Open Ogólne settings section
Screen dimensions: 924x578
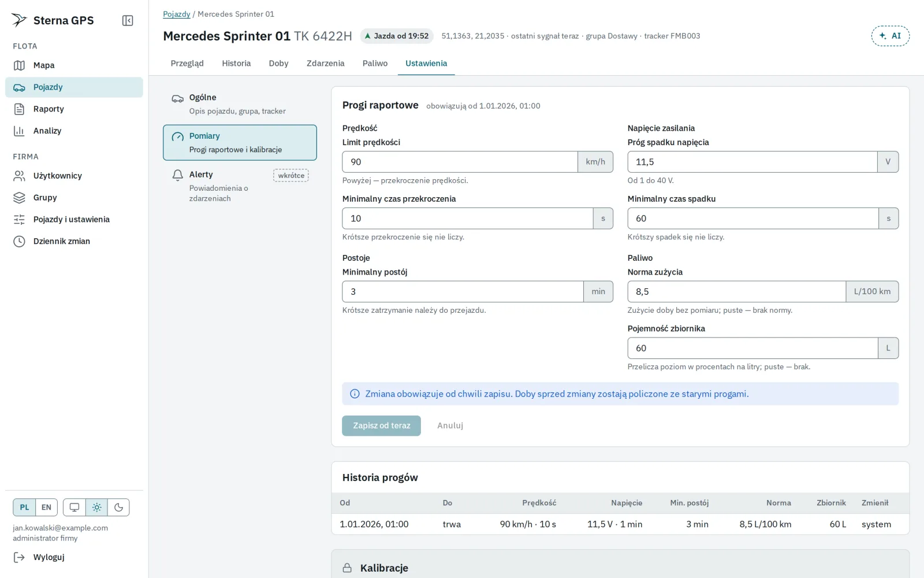click(240, 104)
